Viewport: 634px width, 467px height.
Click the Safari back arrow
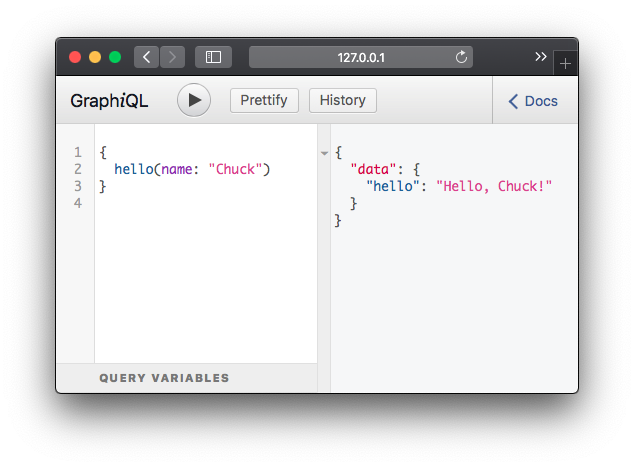click(147, 57)
